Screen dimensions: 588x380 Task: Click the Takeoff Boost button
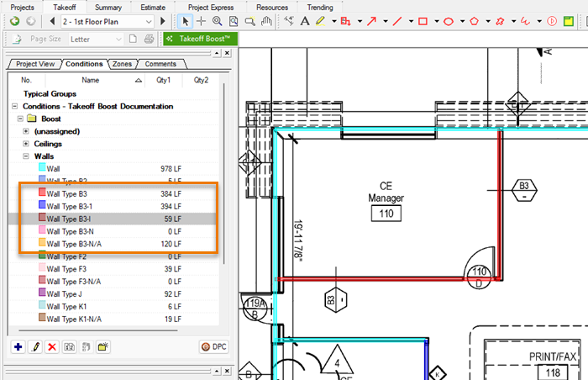point(200,39)
